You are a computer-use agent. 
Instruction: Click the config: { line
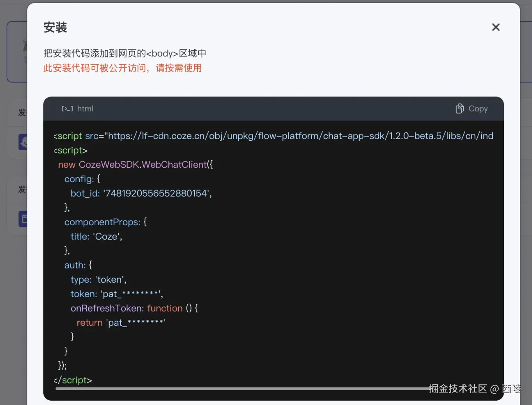tap(82, 179)
